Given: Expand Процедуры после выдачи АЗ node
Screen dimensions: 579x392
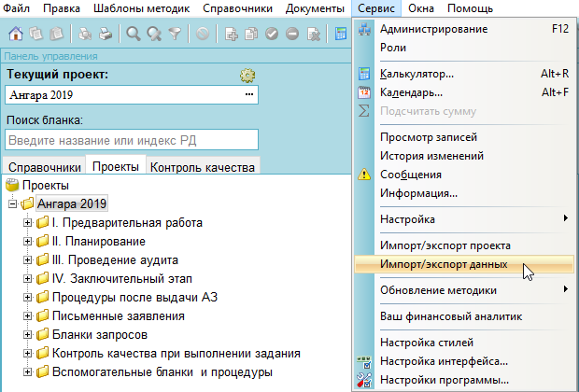Looking at the screenshot, I should (27, 297).
